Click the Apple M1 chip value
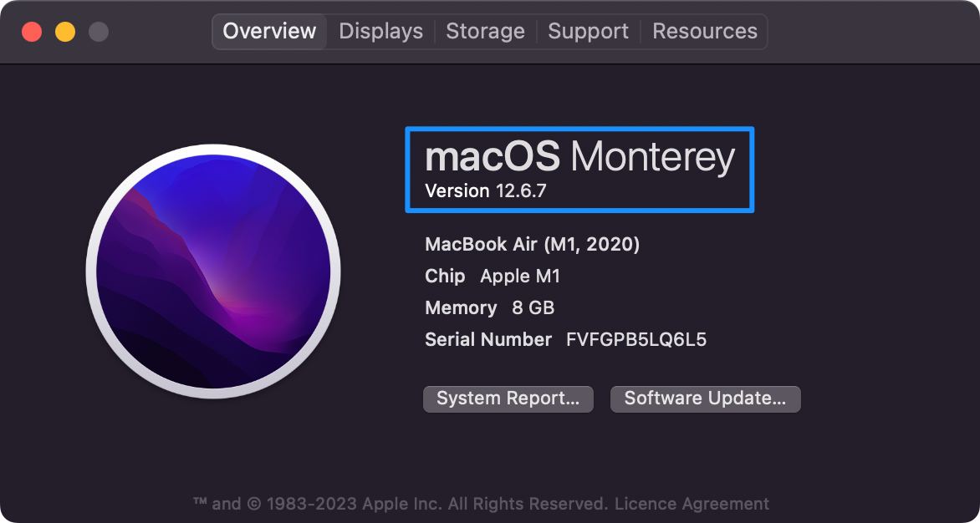 (x=520, y=276)
